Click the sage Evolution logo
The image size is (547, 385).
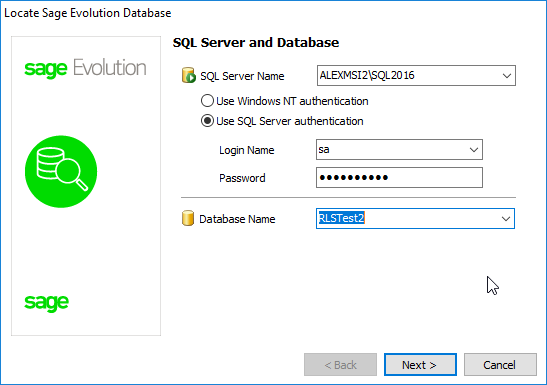85,68
